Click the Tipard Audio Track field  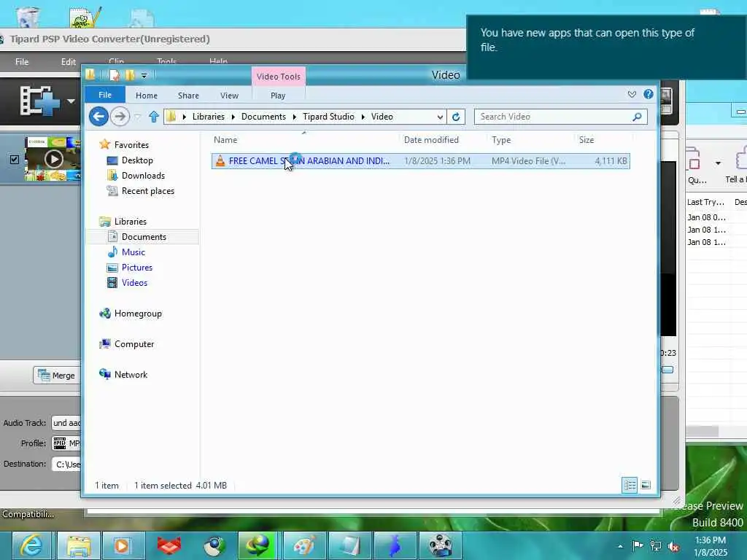click(66, 423)
